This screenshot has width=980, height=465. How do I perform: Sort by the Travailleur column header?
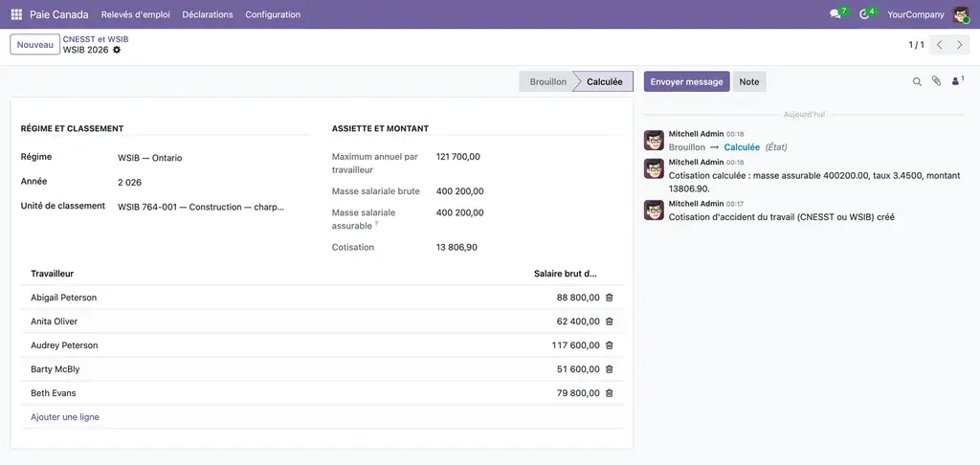coord(53,274)
